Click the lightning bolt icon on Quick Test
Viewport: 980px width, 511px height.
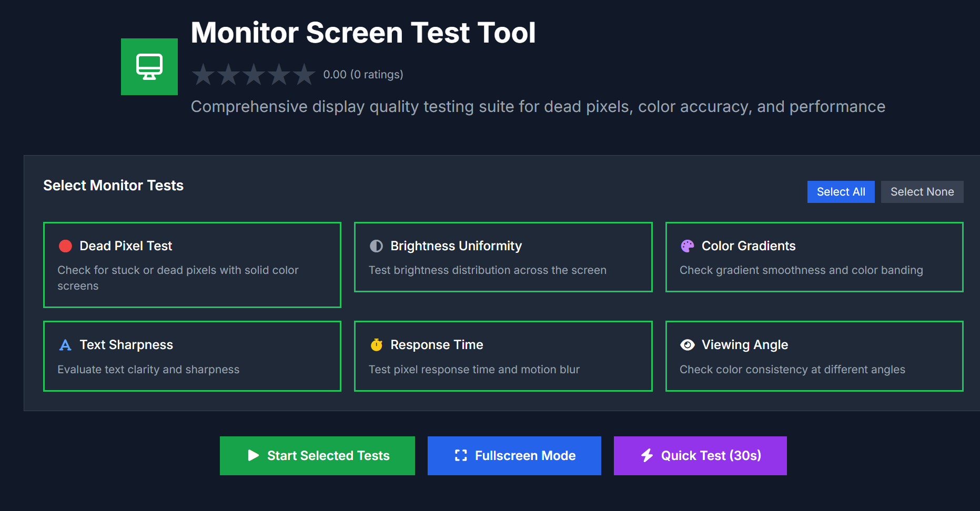(x=647, y=455)
